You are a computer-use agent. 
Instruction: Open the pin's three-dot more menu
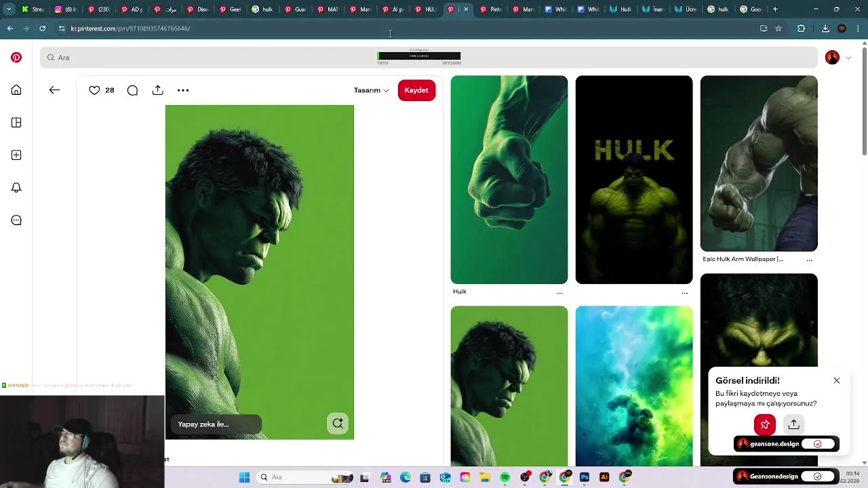(x=183, y=90)
